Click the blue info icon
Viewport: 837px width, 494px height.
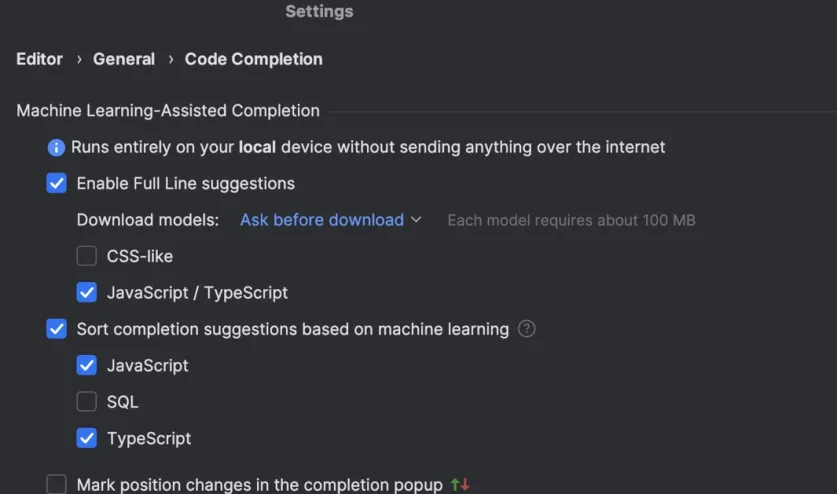pyautogui.click(x=57, y=148)
